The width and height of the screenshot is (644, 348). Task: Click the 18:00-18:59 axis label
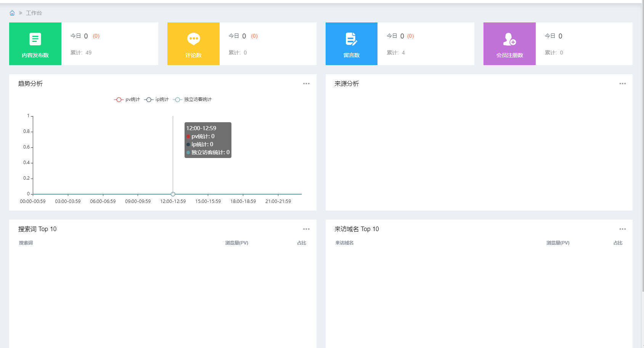coord(243,201)
